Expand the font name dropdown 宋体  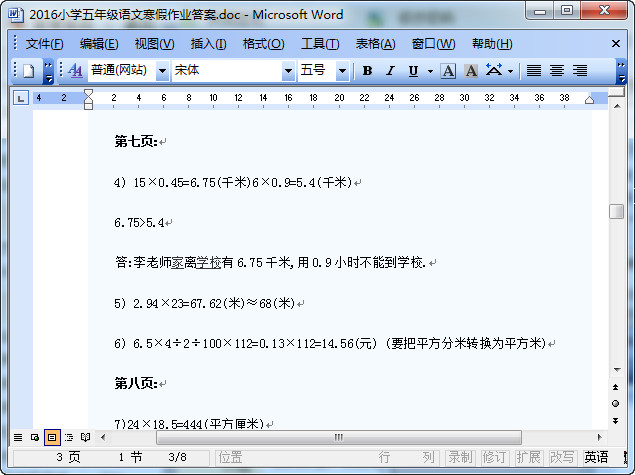[x=287, y=71]
